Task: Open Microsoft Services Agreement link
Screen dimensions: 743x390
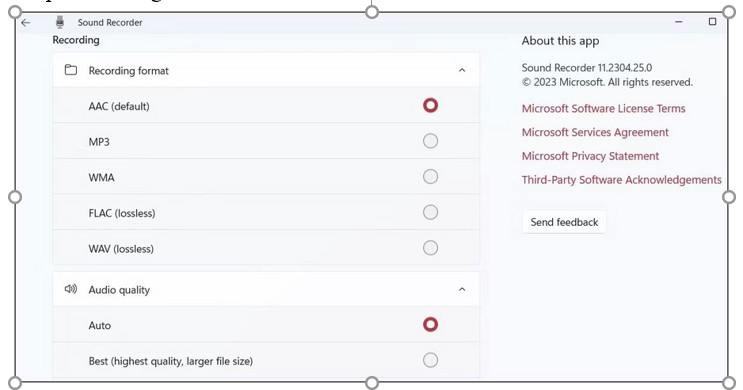Action: (x=595, y=132)
